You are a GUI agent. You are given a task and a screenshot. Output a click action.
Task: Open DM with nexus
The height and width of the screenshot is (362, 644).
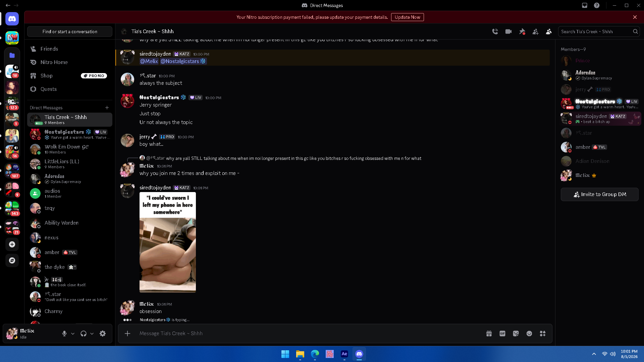pos(70,238)
